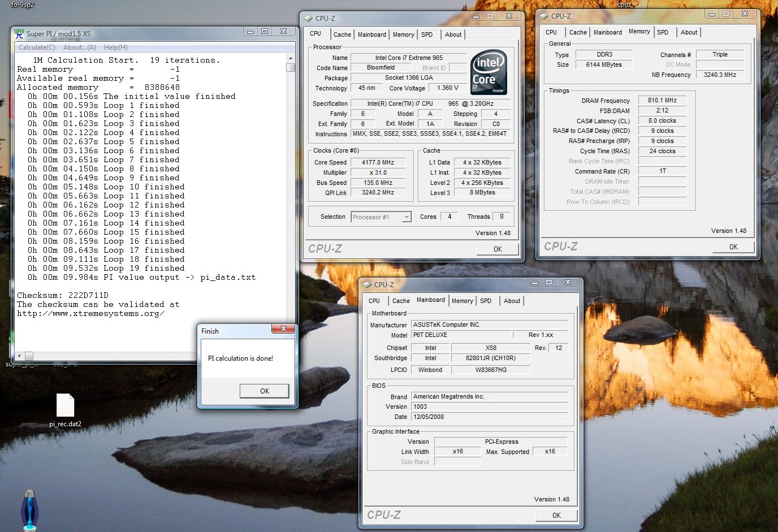Select CPU tab in Memory window

click(551, 32)
